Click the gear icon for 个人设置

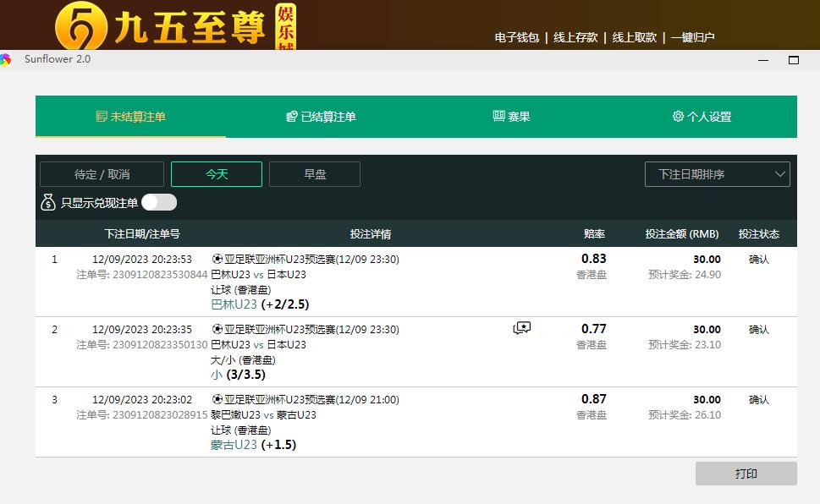click(x=678, y=117)
